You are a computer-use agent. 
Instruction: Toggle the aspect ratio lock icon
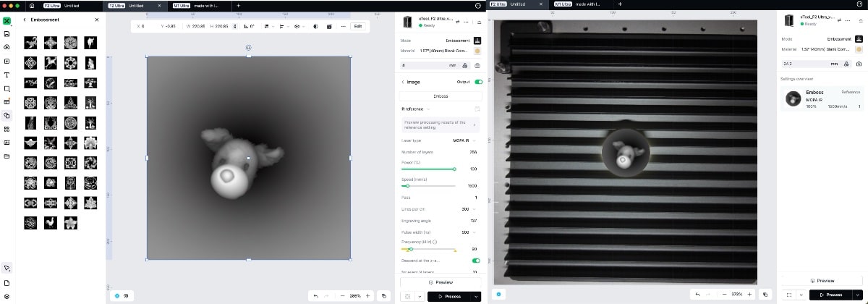click(x=235, y=26)
